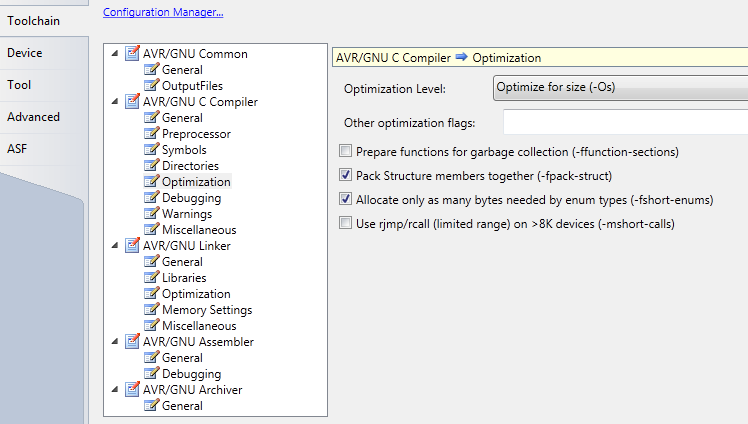The width and height of the screenshot is (748, 424).
Task: Enable the -mshort-calls rjmp/rcall checkbox
Action: (345, 223)
